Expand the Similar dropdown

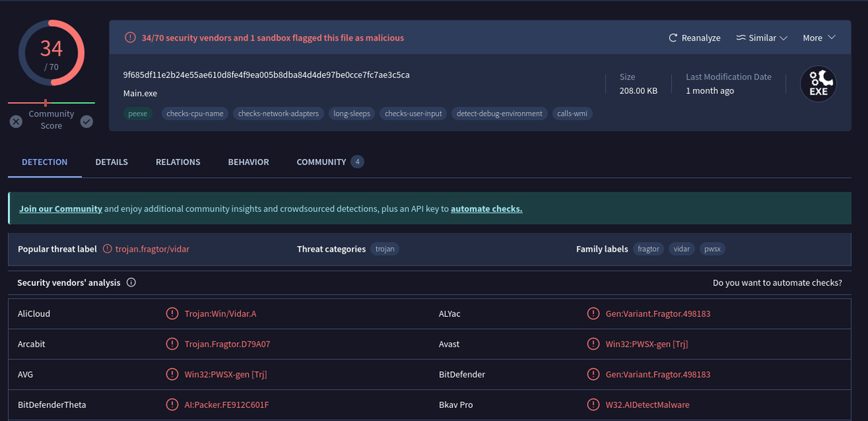coord(762,38)
